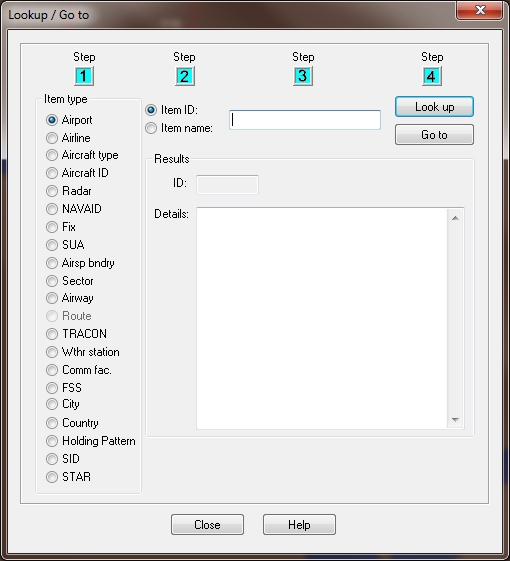This screenshot has height=561, width=510.
Task: Open Help for the lookup dialog
Action: tap(299, 525)
